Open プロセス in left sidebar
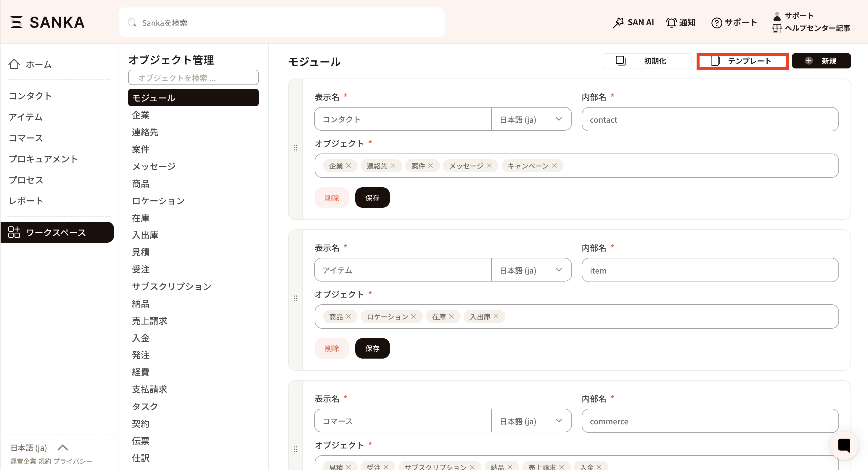This screenshot has height=470, width=868. click(x=26, y=180)
